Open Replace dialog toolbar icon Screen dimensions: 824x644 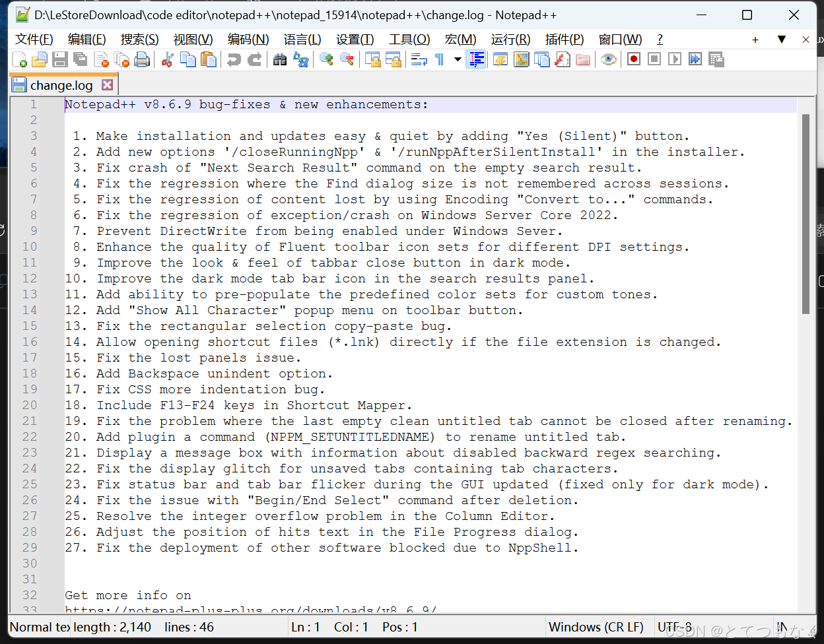300,60
